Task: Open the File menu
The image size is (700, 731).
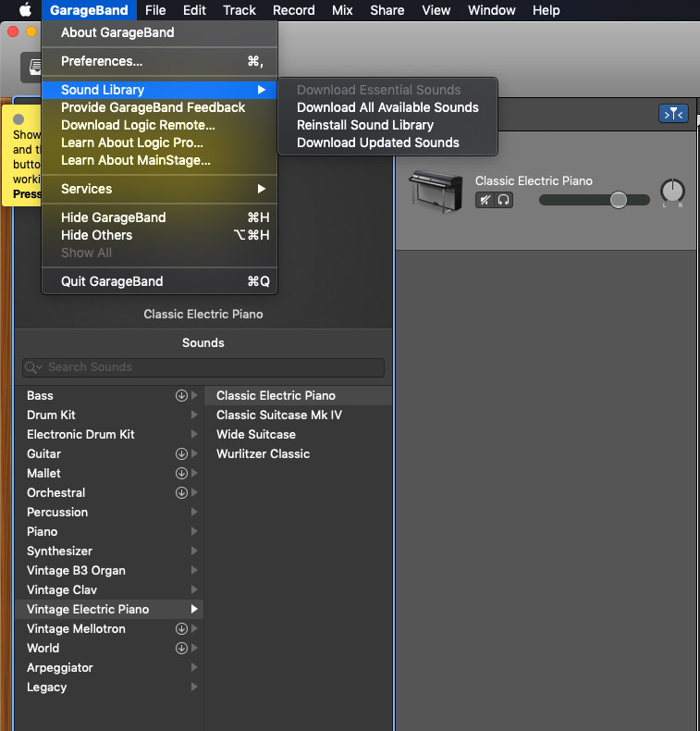Action: tap(155, 10)
